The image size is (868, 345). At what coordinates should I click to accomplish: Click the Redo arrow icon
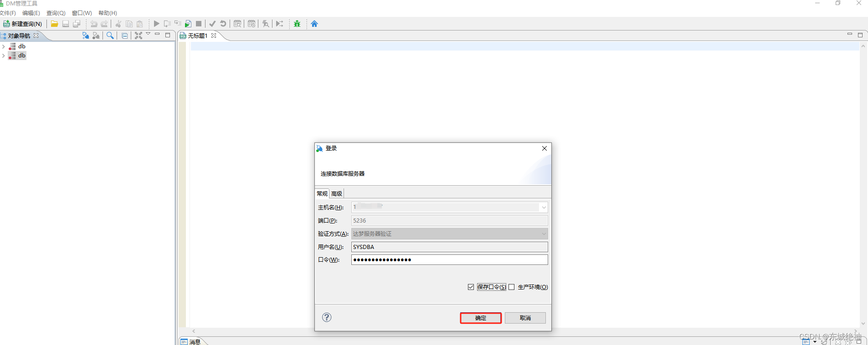(x=104, y=24)
